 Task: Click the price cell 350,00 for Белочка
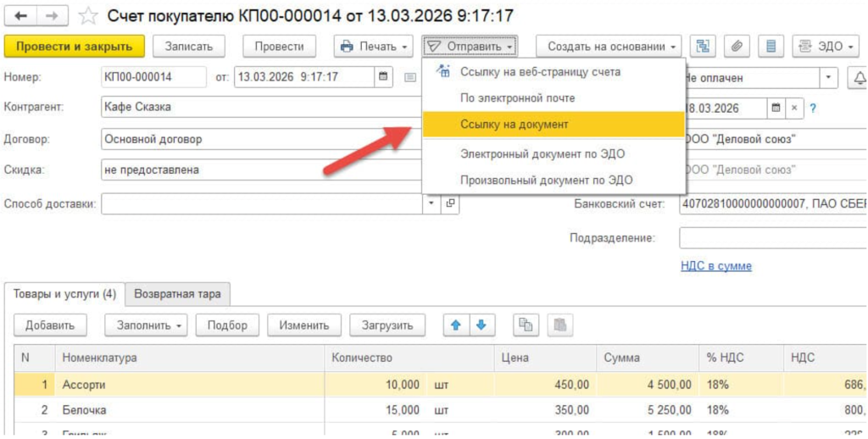click(545, 410)
